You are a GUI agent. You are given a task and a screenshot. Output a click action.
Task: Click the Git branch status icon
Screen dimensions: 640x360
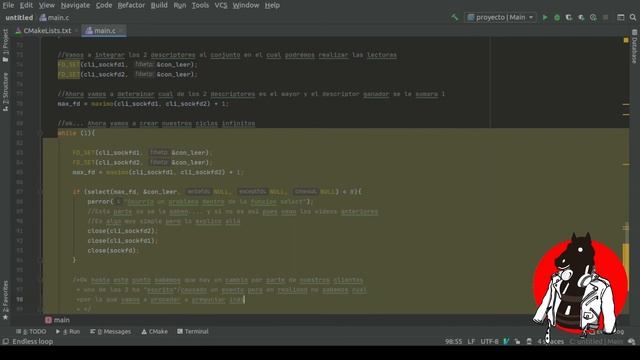tap(507, 342)
